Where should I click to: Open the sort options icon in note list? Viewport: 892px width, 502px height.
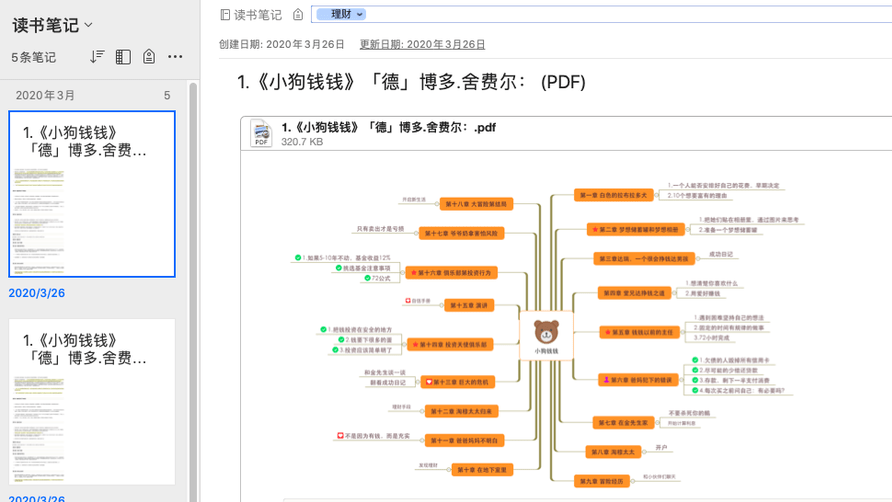(97, 56)
